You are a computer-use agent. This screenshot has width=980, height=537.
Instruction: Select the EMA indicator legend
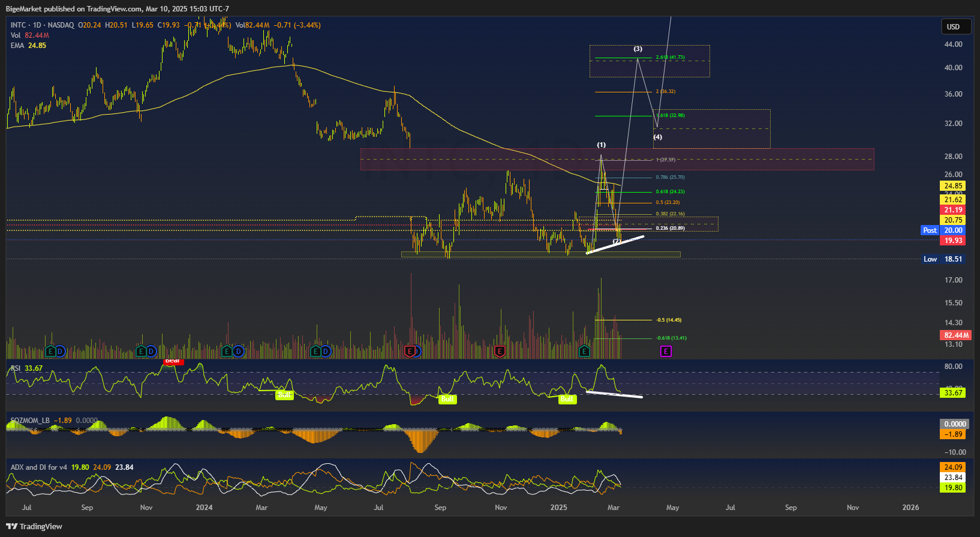(28, 46)
